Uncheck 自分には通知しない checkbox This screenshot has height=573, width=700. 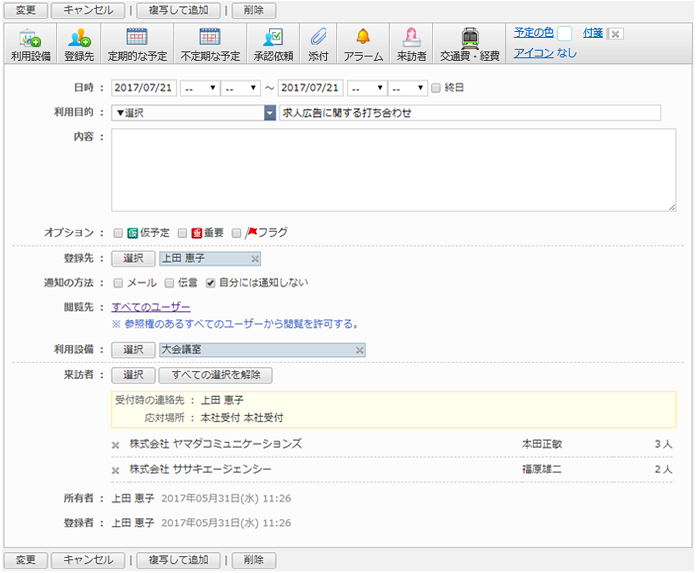coord(210,283)
